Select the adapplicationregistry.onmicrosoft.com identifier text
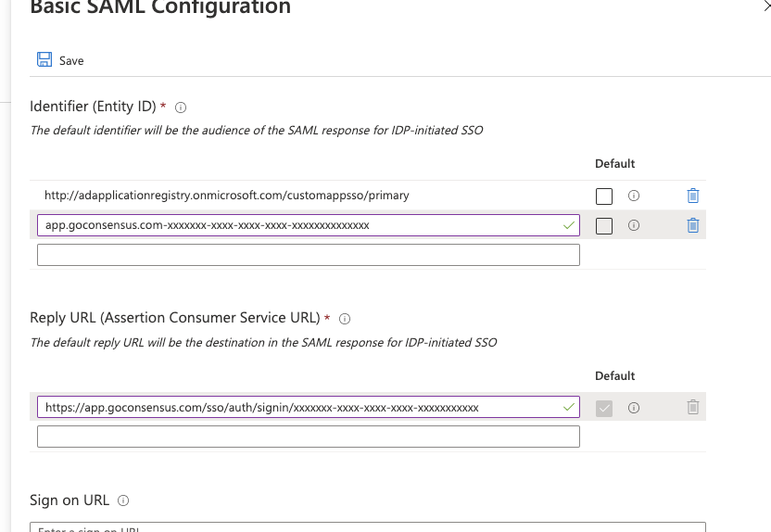The height and width of the screenshot is (532, 771). click(227, 196)
